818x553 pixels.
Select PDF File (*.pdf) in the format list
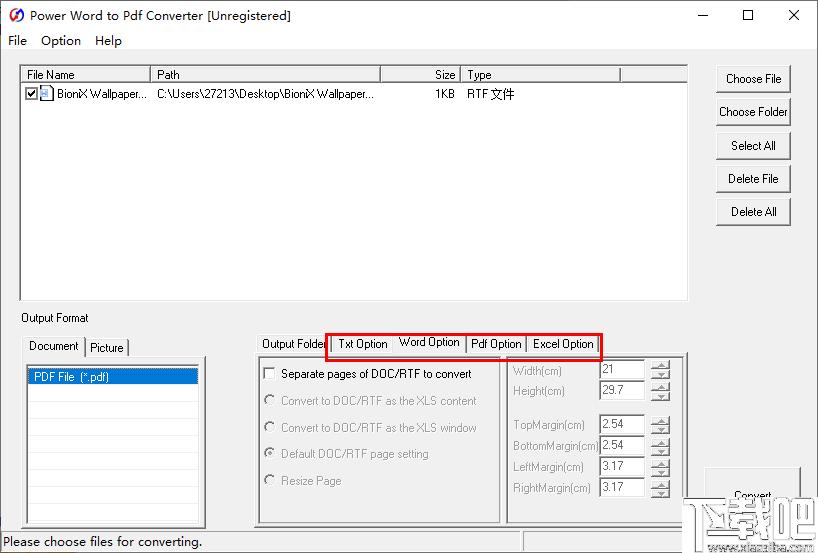coord(113,377)
